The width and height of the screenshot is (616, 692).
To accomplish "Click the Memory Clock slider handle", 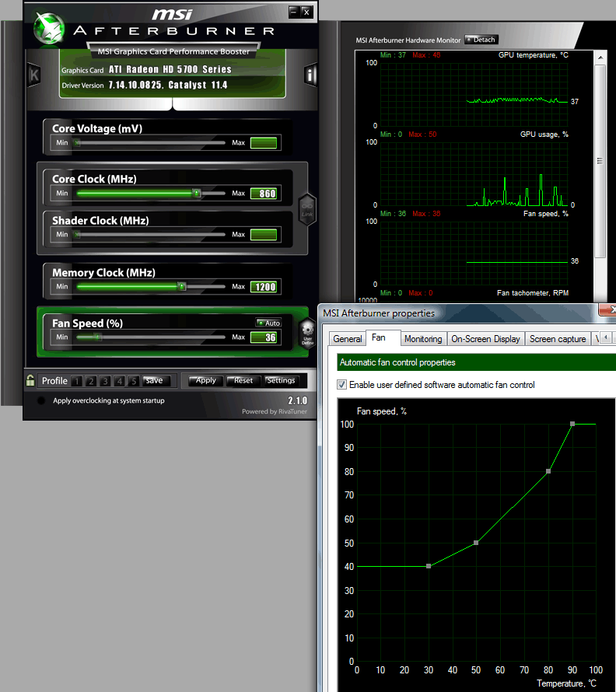I will (x=181, y=286).
